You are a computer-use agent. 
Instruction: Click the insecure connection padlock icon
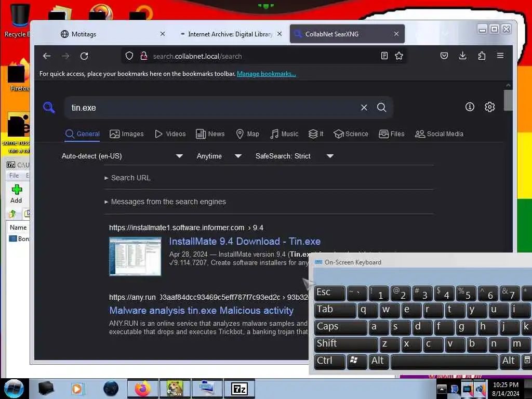(144, 56)
